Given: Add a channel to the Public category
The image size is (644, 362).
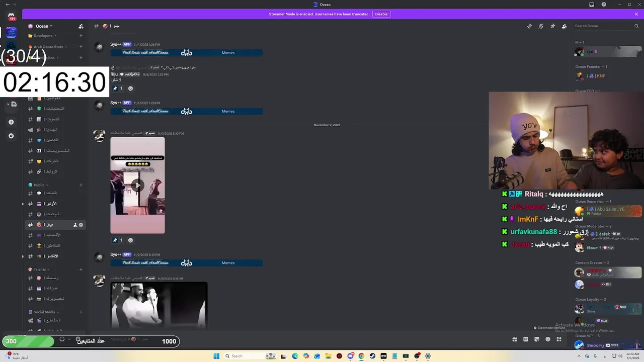Looking at the screenshot, I should point(80,185).
